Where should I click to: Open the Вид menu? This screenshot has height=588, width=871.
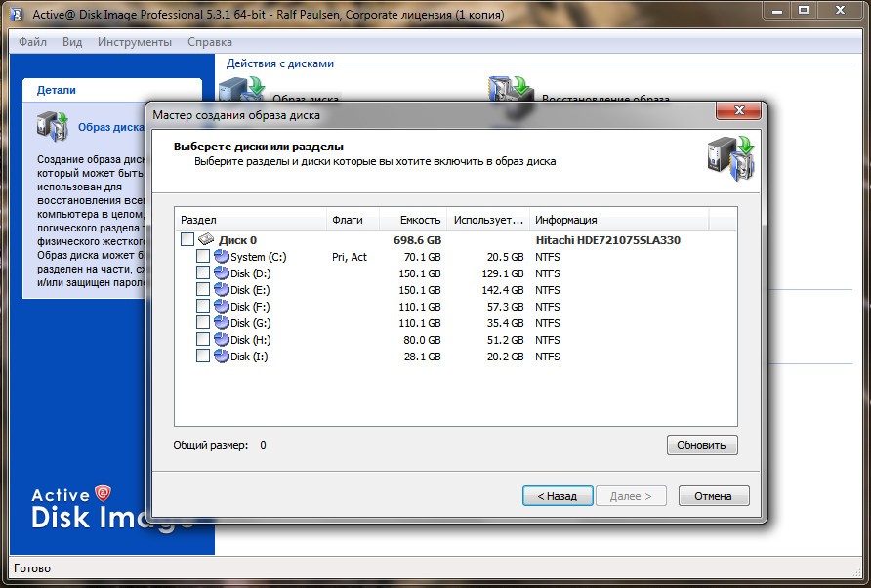click(72, 42)
